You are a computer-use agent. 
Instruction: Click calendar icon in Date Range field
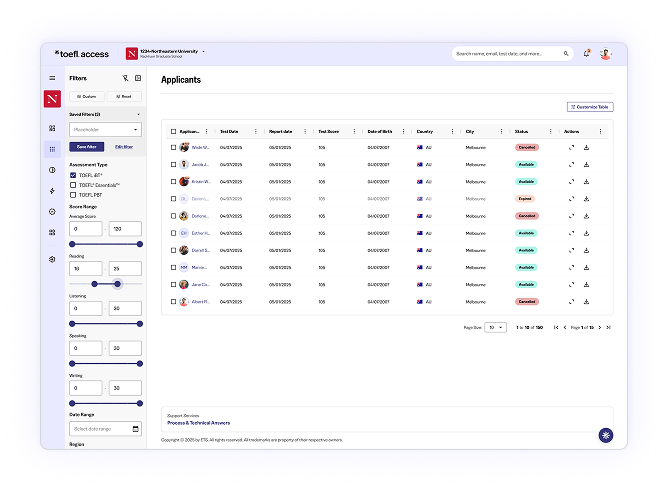point(135,429)
